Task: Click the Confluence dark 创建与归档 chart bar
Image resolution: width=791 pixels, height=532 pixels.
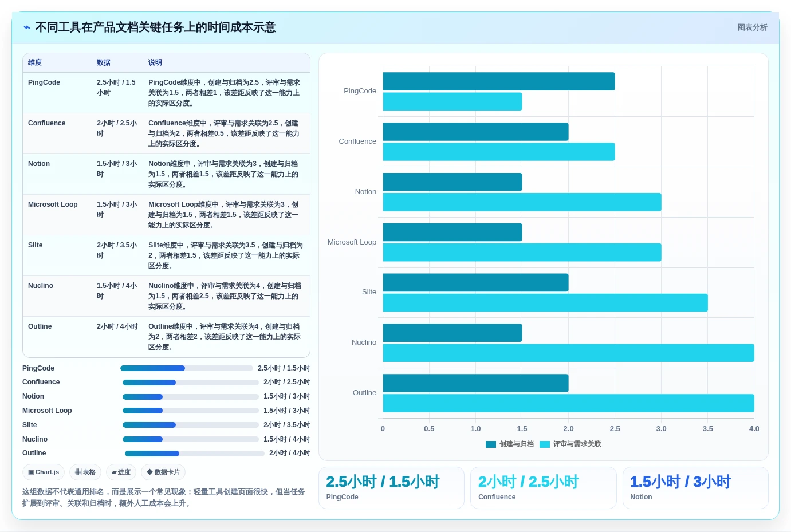Action: point(475,132)
